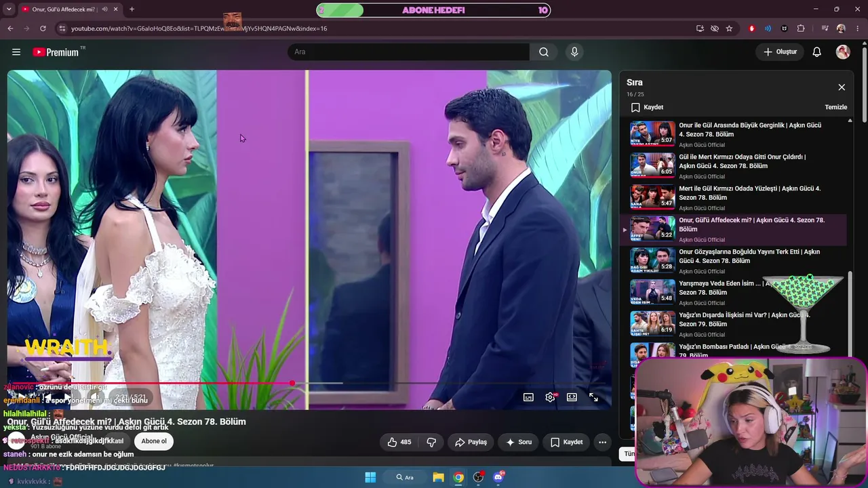Go back with the browser back arrow
This screenshot has width=868, height=488.
pos(10,28)
